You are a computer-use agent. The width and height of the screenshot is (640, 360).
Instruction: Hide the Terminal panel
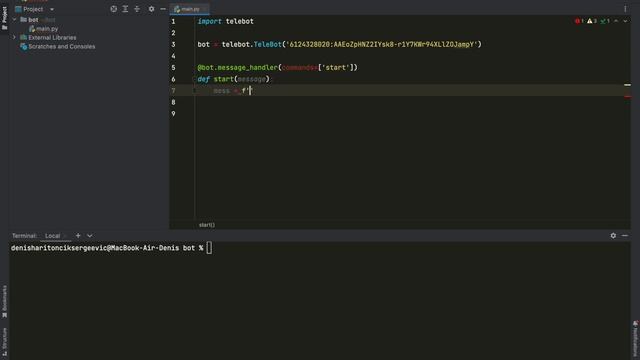tap(625, 236)
